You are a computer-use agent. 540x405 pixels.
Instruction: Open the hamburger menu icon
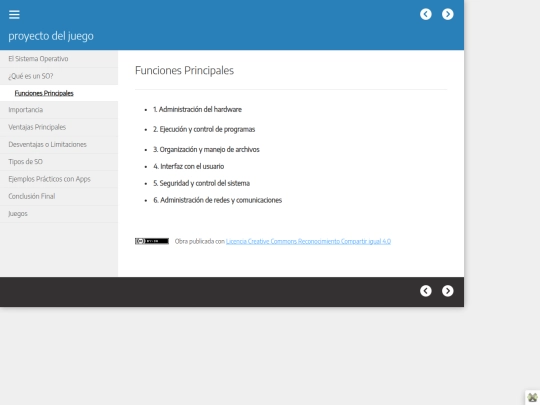[14, 14]
